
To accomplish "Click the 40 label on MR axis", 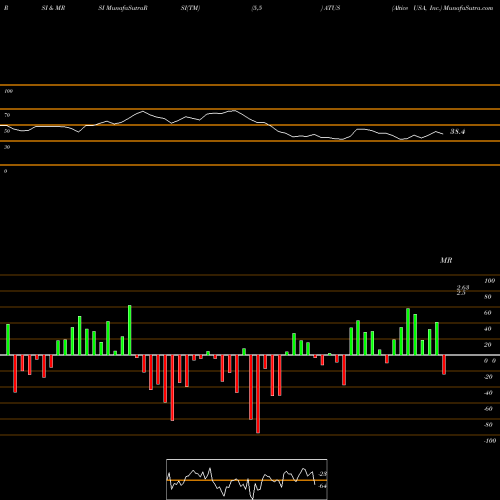I will (488, 329).
